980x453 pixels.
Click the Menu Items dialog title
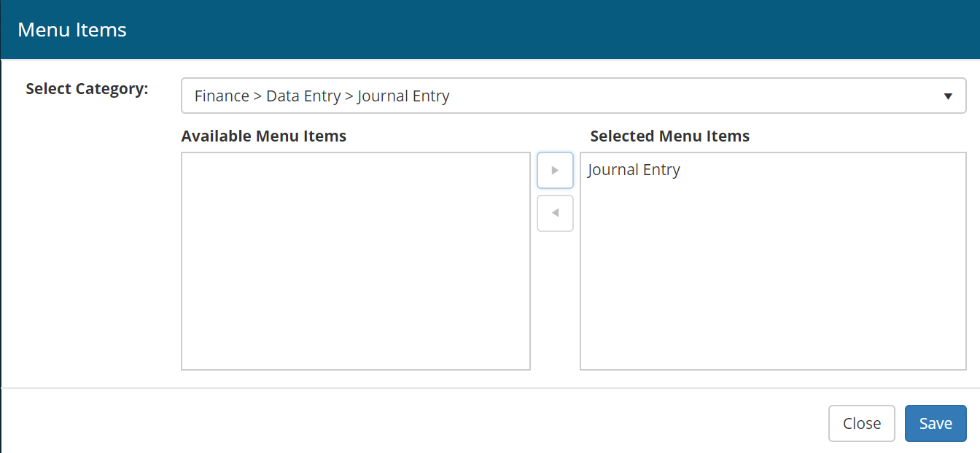[72, 30]
